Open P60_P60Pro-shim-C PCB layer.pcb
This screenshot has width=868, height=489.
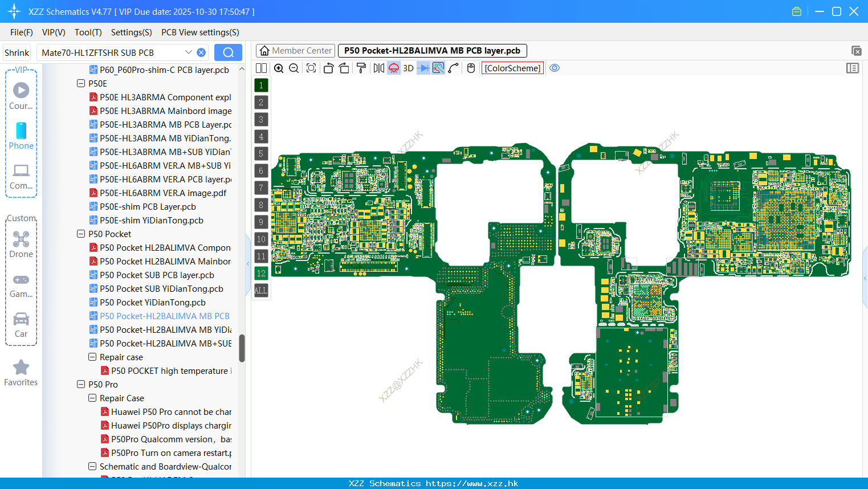click(x=160, y=70)
